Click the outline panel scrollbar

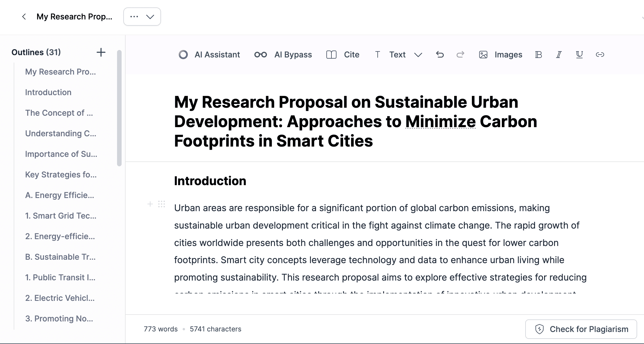(x=119, y=108)
